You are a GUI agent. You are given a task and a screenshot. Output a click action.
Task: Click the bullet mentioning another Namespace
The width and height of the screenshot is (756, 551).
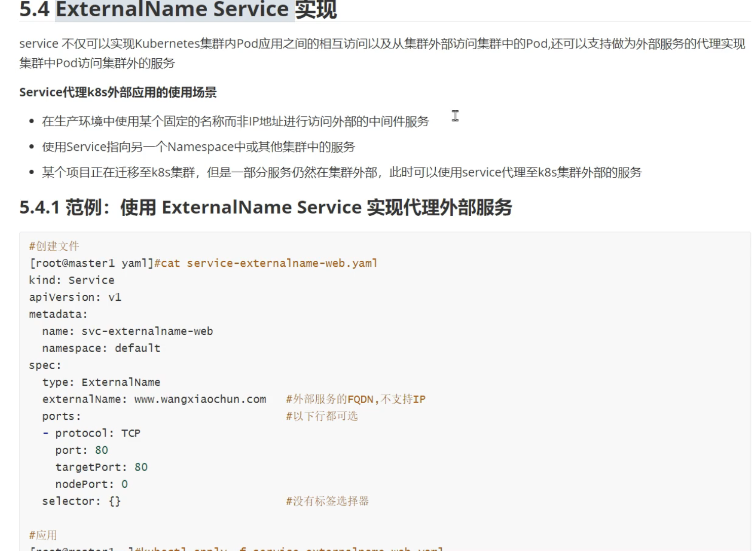point(198,147)
